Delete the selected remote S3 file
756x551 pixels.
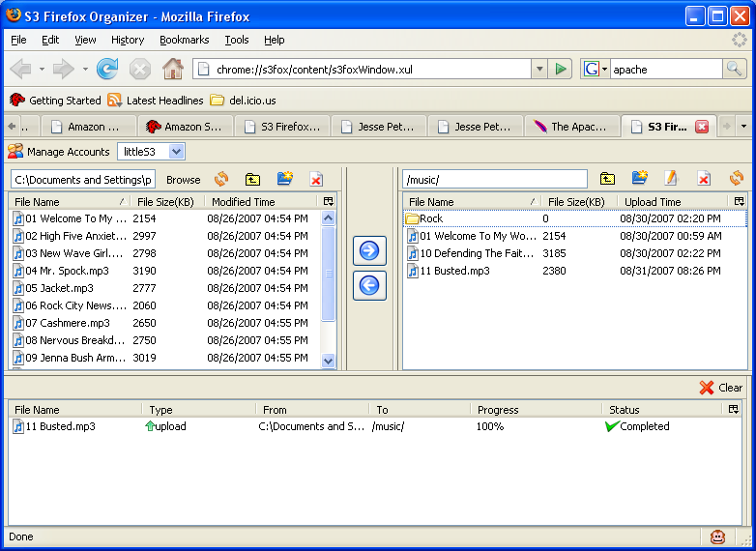tap(704, 179)
